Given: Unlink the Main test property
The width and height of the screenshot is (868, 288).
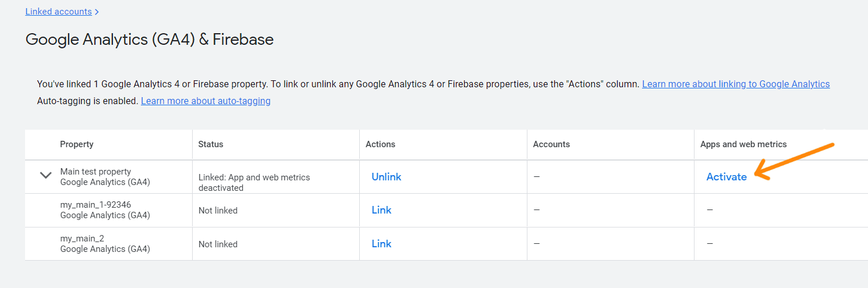Looking at the screenshot, I should coord(387,177).
